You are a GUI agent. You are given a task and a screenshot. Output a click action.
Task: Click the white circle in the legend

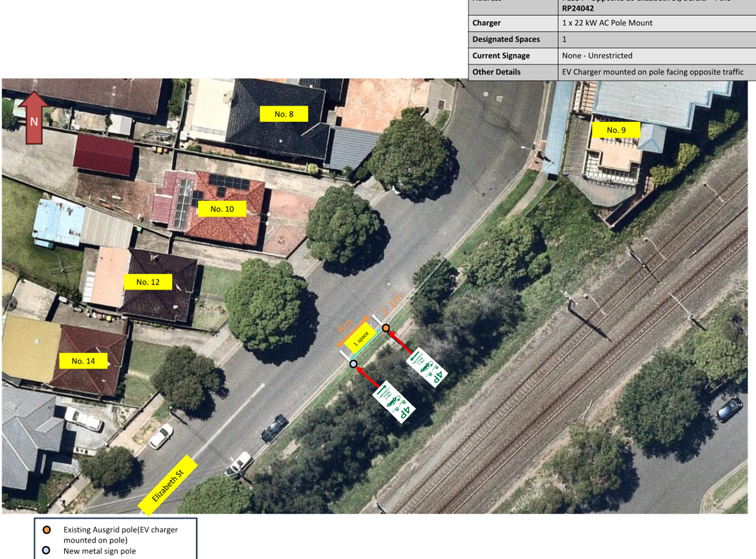click(46, 550)
